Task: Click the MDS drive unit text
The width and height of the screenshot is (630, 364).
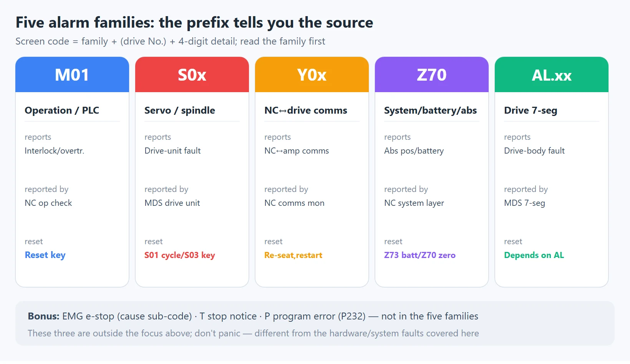Action: [172, 203]
